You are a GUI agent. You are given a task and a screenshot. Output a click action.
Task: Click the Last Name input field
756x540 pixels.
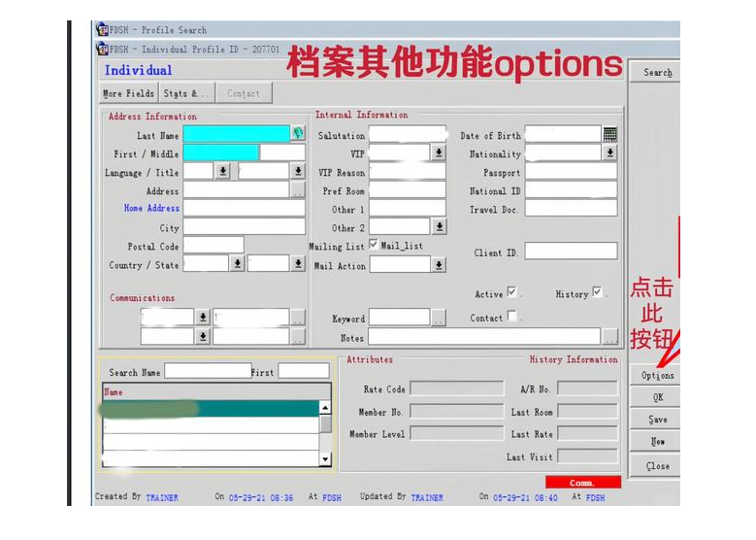point(236,134)
